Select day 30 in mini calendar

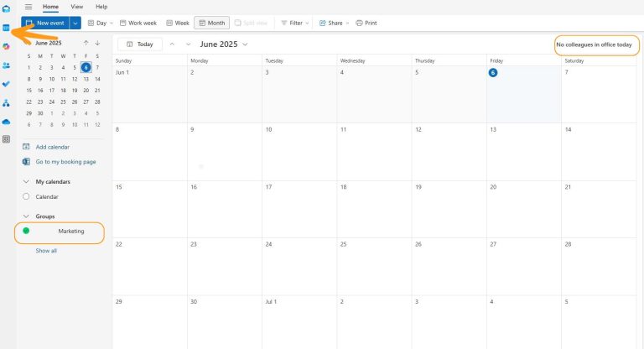pos(40,113)
